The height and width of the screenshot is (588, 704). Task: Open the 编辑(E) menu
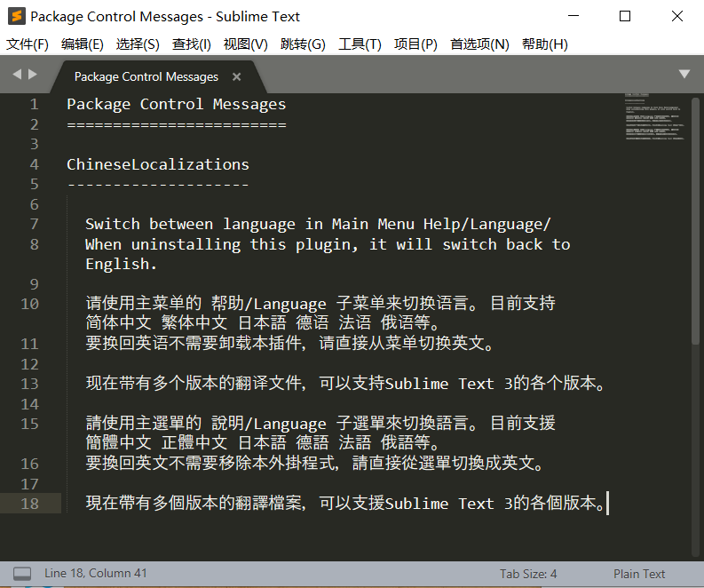pos(83,44)
